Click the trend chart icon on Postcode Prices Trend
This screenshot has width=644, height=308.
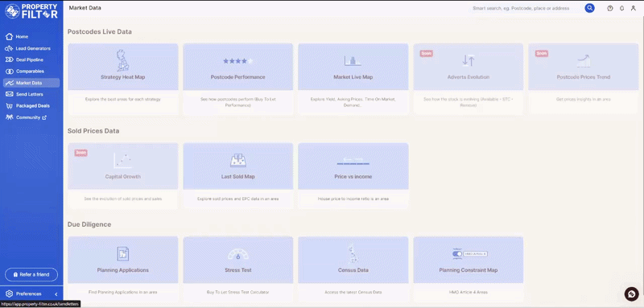(x=584, y=61)
